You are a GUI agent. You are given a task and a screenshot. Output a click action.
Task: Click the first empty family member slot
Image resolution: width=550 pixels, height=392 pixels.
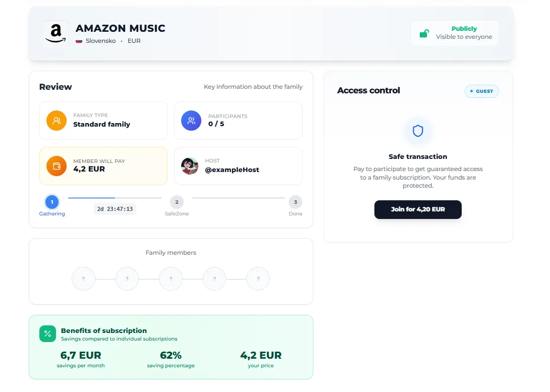coord(83,278)
